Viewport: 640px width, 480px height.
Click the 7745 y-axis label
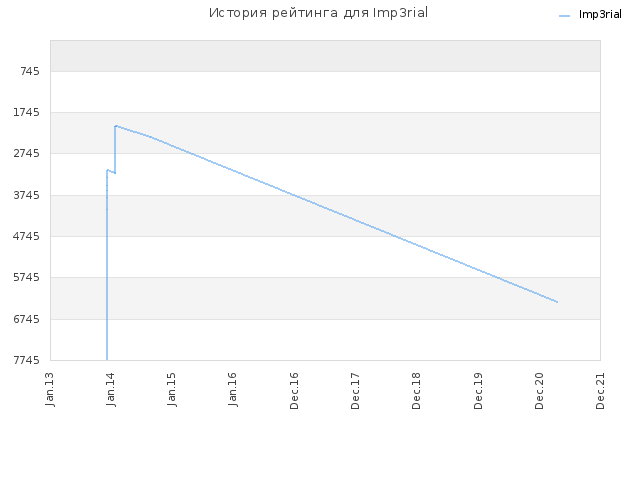click(x=27, y=360)
